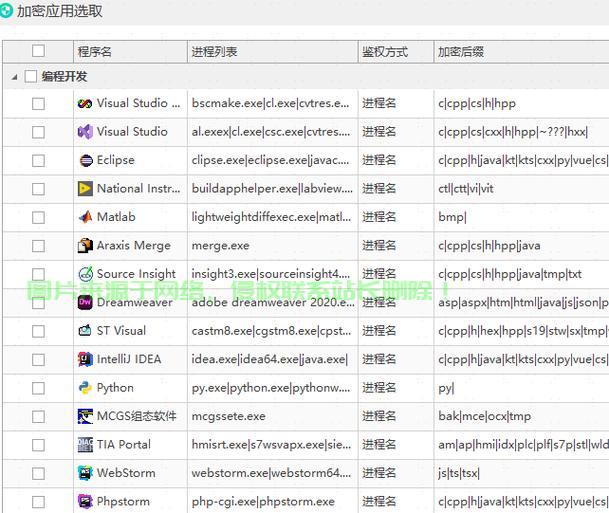Click the Araxis Merge icon
The height and width of the screenshot is (513, 609).
coord(85,245)
